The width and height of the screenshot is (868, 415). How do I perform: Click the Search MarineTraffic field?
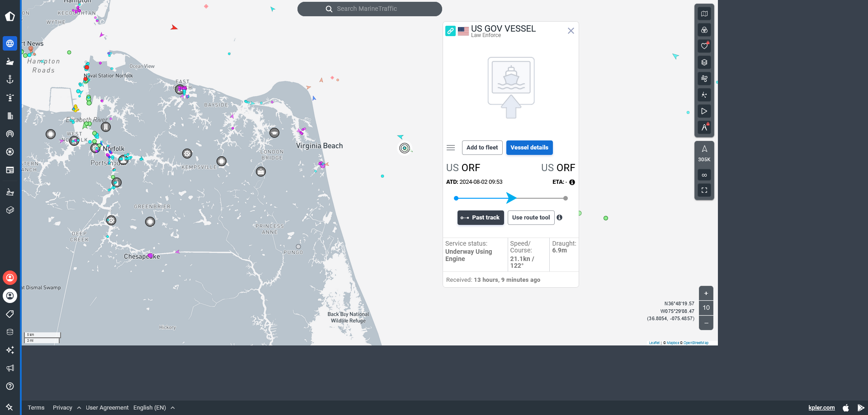370,9
